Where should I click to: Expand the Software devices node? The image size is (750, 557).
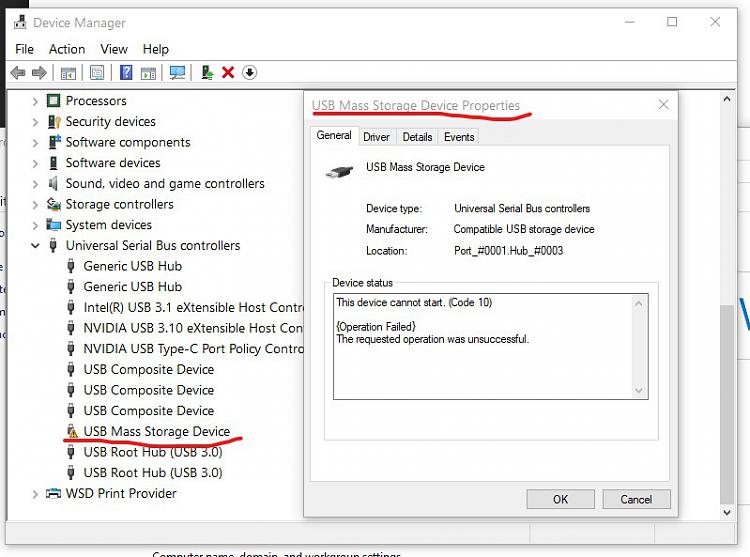[x=35, y=163]
